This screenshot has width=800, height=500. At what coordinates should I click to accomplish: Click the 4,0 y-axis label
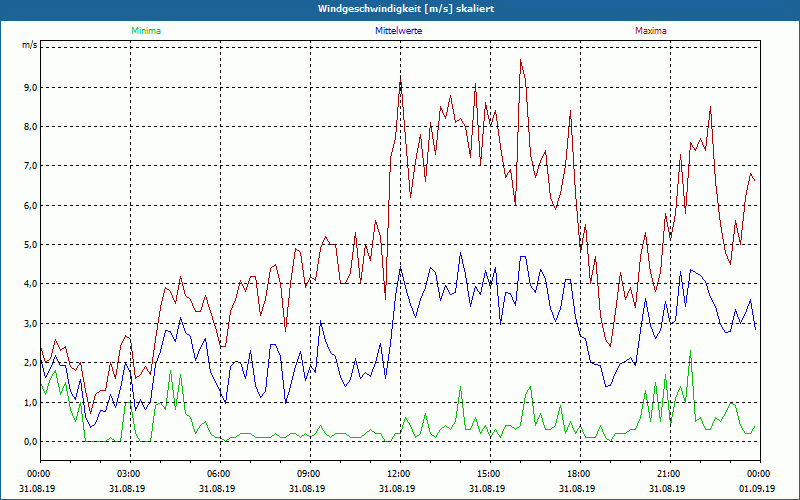[x=31, y=284]
